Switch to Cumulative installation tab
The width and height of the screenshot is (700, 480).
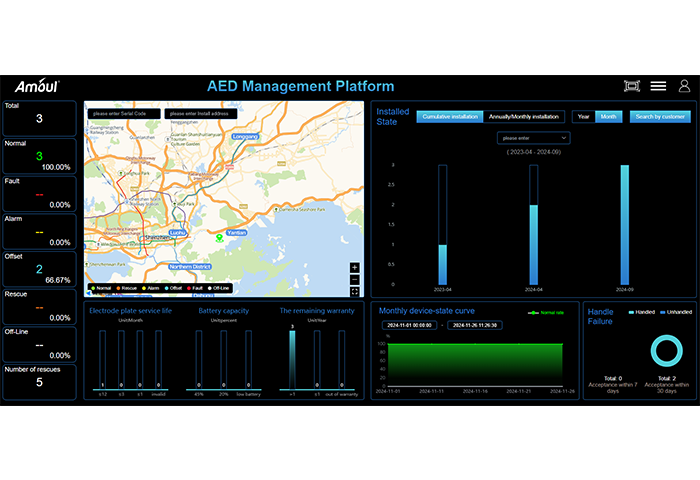[x=449, y=117]
